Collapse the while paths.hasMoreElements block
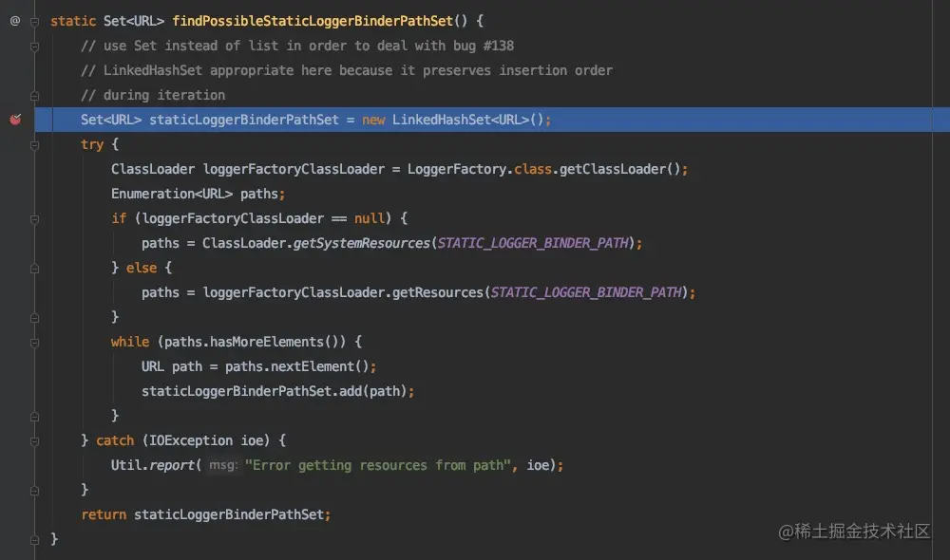 pos(34,343)
